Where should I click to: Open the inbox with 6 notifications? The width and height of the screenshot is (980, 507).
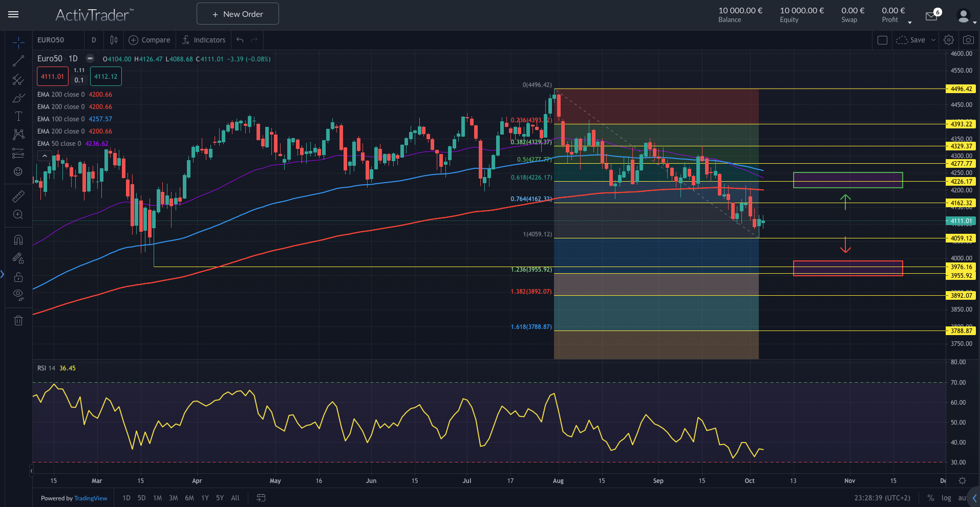[x=931, y=15]
